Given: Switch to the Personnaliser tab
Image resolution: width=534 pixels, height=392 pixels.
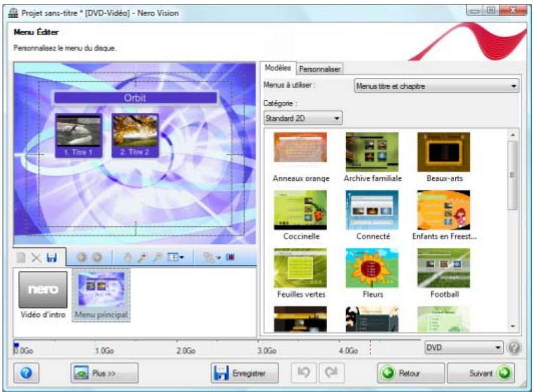Looking at the screenshot, I should pos(319,69).
